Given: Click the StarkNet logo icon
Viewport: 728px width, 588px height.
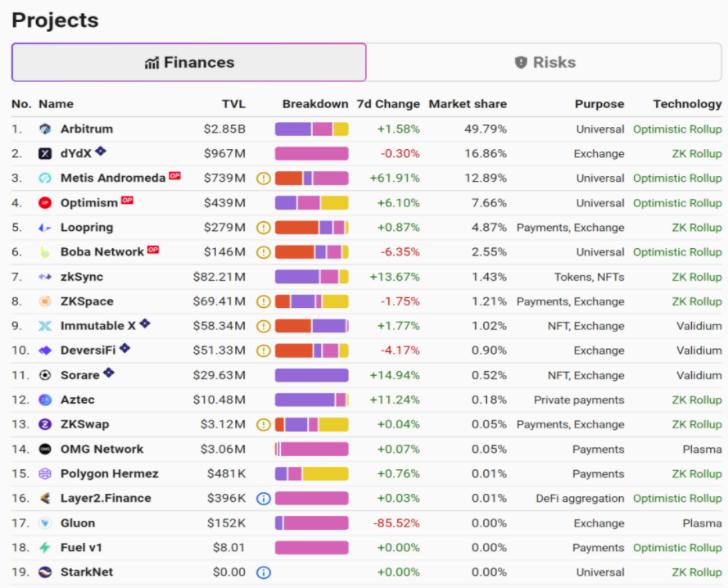Looking at the screenshot, I should pyautogui.click(x=45, y=572).
